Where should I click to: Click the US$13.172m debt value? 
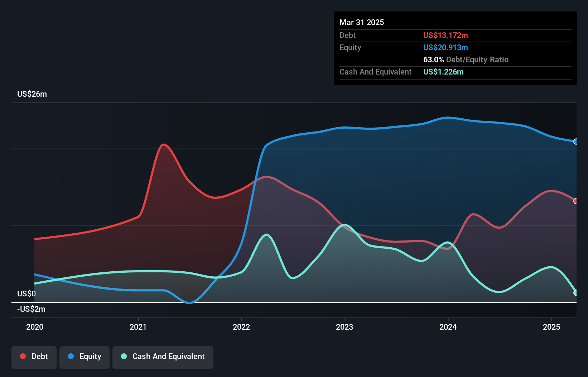[445, 35]
